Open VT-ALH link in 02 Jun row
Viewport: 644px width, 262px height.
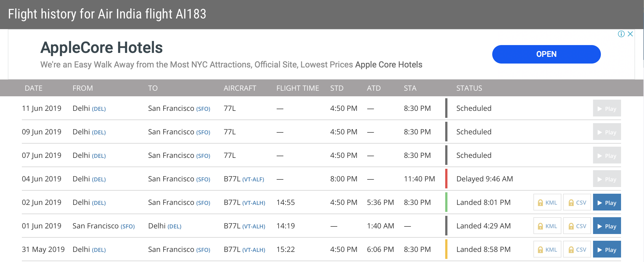click(x=254, y=203)
